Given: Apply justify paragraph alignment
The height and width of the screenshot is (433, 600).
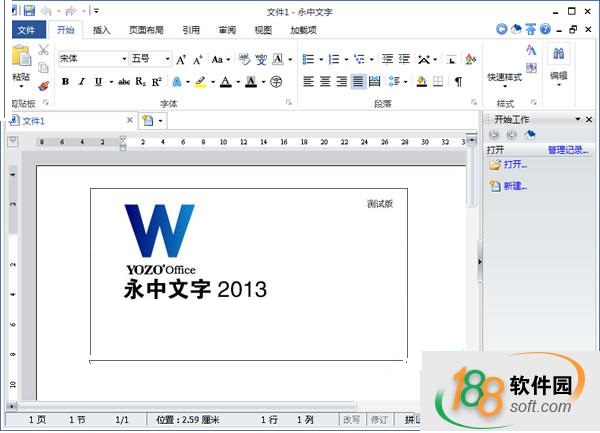Looking at the screenshot, I should pyautogui.click(x=358, y=82).
